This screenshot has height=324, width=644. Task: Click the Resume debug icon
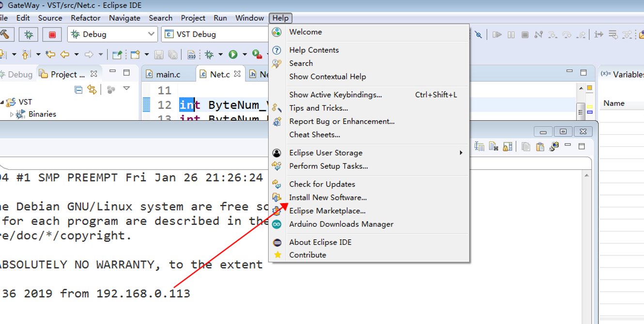(x=497, y=34)
